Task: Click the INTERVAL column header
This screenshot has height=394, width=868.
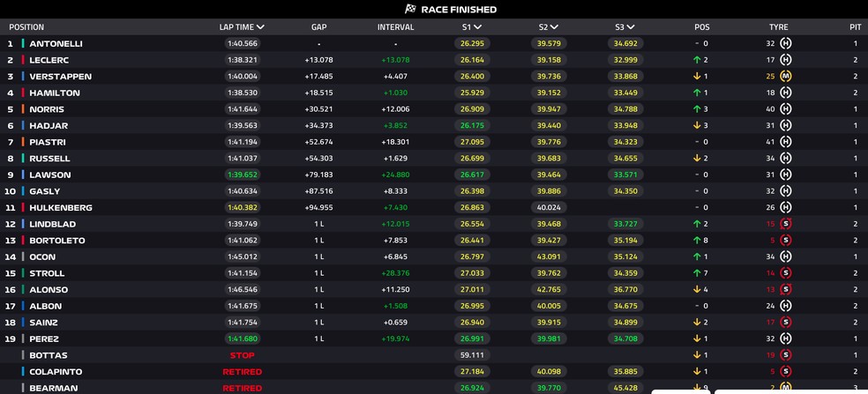Action: coord(396,26)
